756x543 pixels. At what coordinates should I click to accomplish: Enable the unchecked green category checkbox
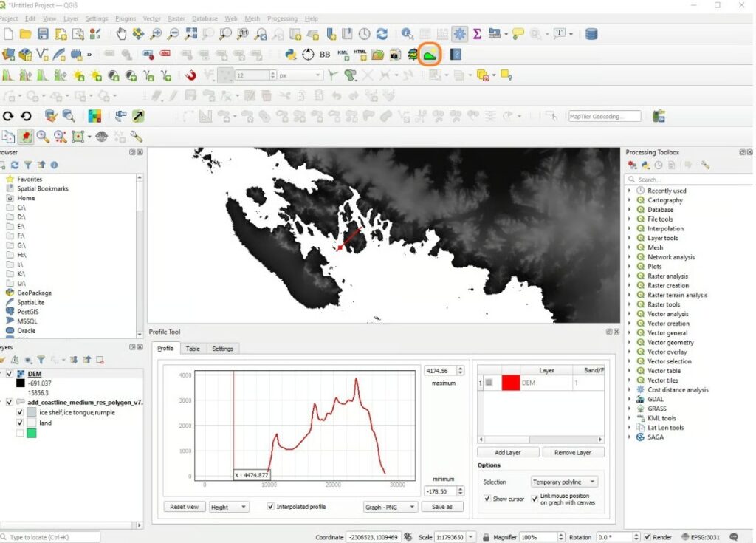pos(20,433)
